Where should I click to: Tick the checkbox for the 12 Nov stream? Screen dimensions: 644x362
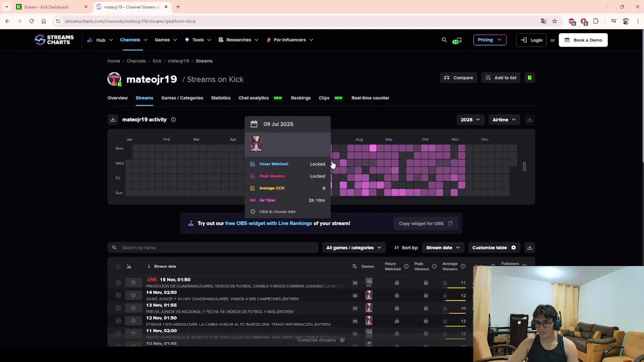(118, 321)
